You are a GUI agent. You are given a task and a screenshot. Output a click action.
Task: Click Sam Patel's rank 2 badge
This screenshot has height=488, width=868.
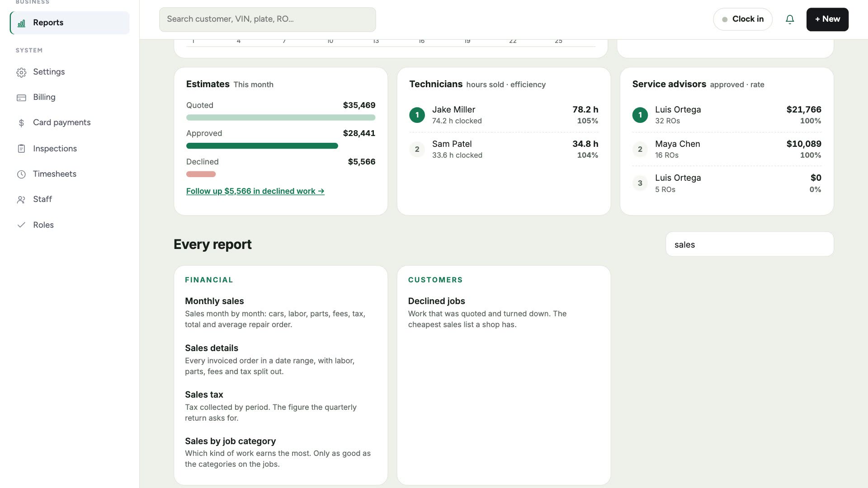coord(417,149)
